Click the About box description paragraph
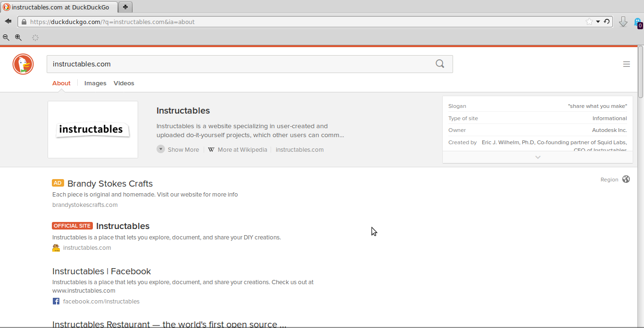 point(250,131)
